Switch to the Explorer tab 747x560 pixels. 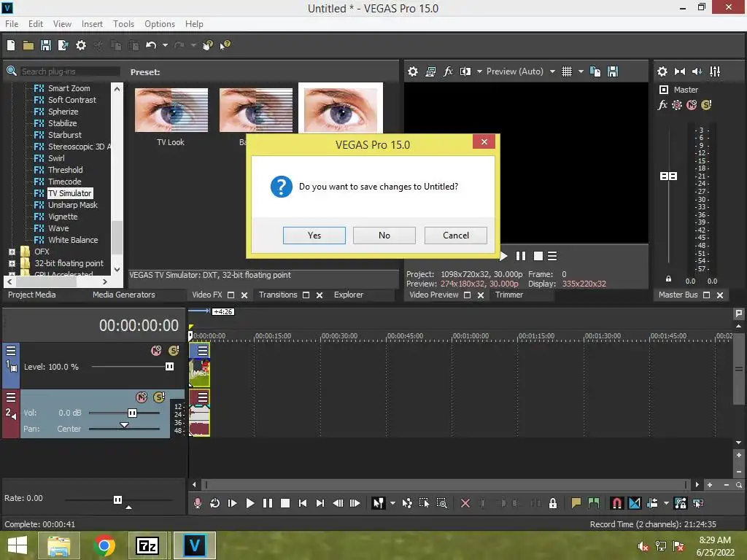coord(349,295)
